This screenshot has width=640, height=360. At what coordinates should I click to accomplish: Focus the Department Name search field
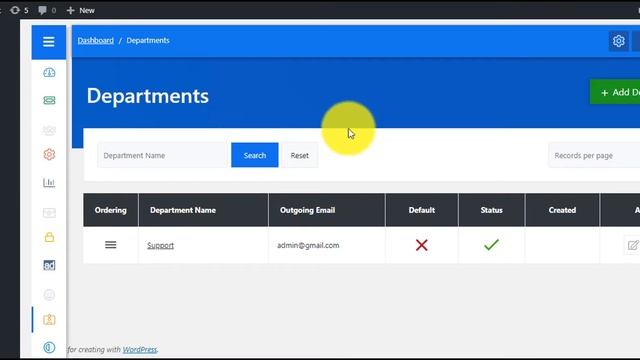pyautogui.click(x=162, y=155)
